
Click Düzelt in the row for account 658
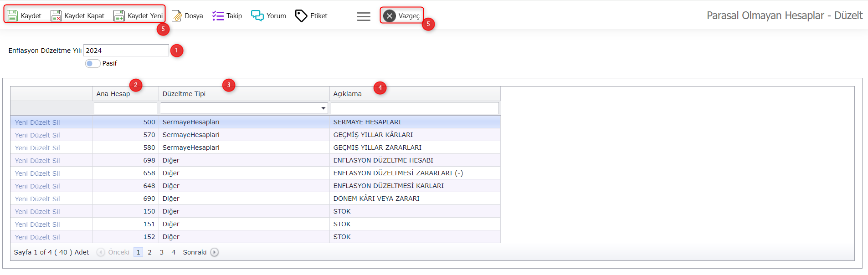[40, 173]
